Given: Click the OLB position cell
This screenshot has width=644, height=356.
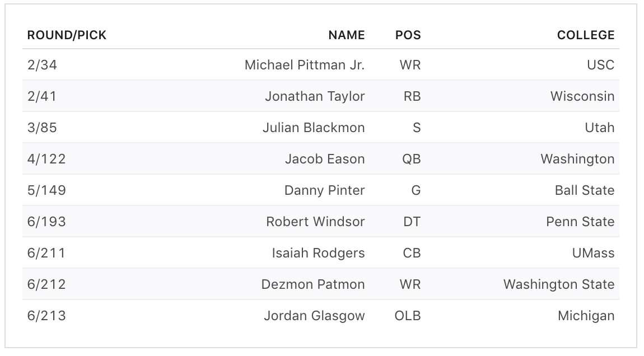Looking at the screenshot, I should tap(407, 316).
